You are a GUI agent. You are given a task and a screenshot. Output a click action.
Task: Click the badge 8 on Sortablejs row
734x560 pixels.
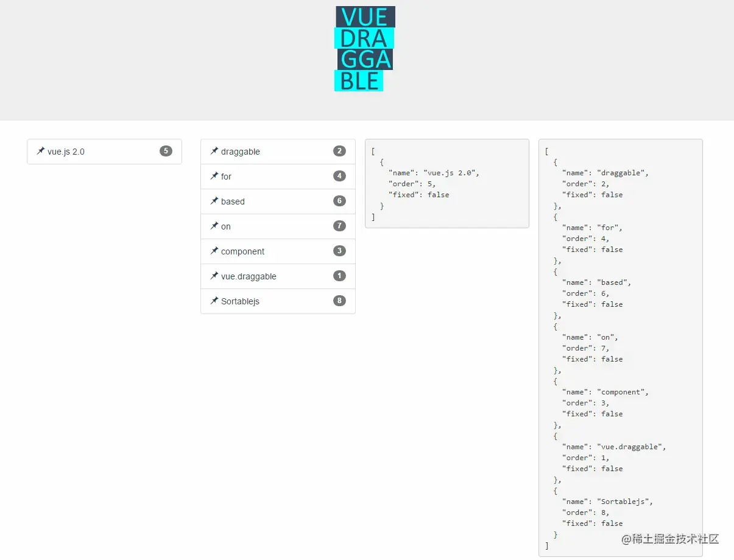(339, 301)
